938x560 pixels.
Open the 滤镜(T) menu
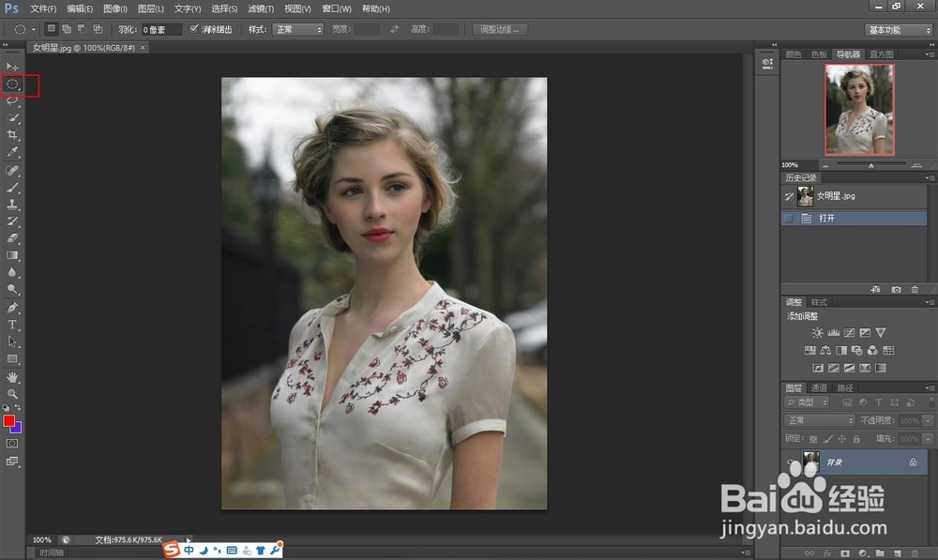click(x=260, y=8)
